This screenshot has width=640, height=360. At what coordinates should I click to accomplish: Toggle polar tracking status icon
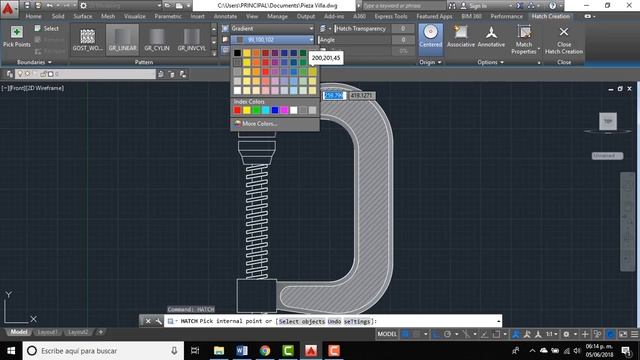click(x=447, y=334)
